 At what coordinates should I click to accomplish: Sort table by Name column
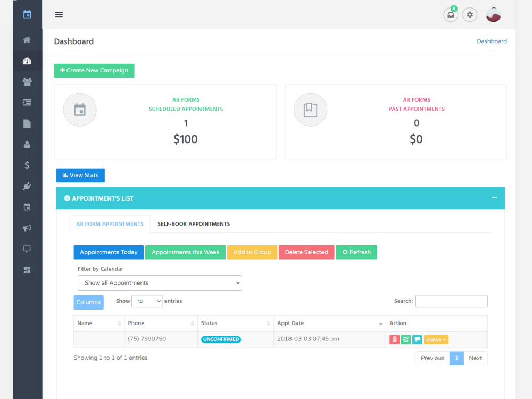point(99,323)
